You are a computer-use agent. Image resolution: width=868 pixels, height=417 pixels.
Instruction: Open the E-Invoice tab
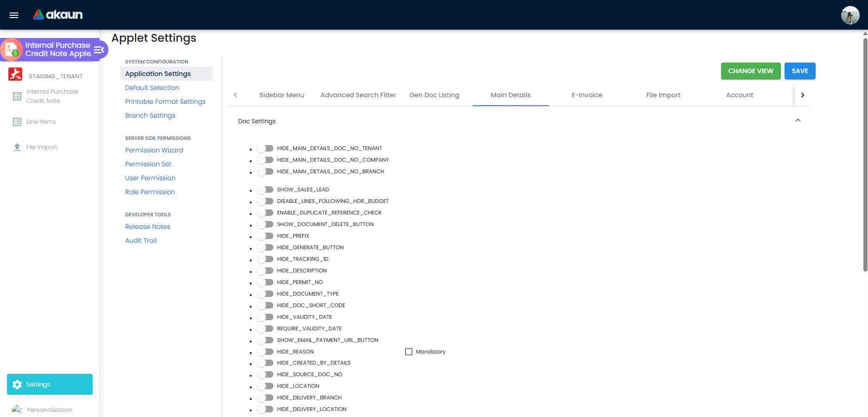[587, 95]
